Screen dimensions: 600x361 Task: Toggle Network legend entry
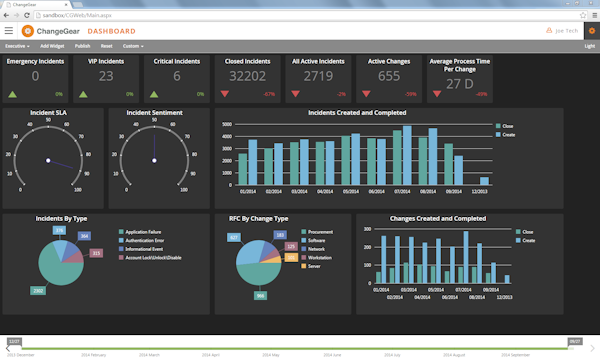pyautogui.click(x=313, y=249)
